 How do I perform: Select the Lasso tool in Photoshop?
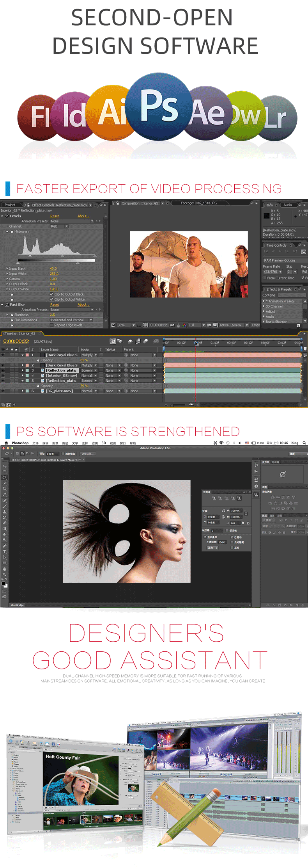(x=4, y=477)
